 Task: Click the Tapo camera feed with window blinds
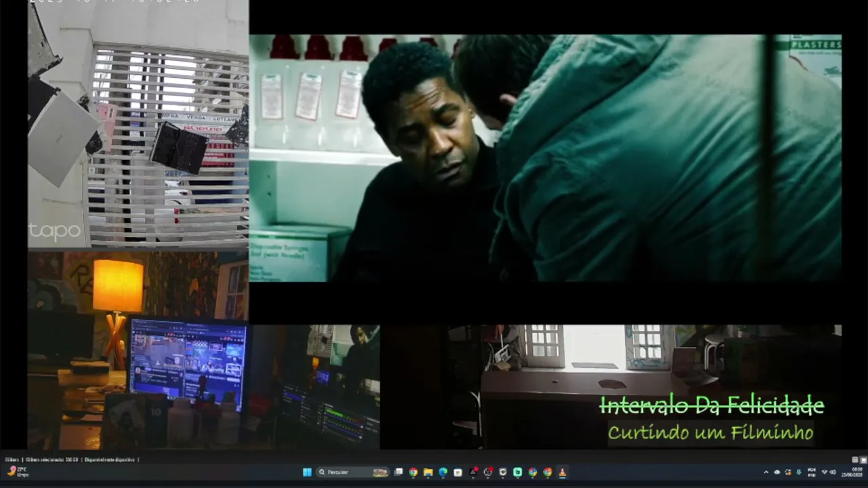point(138,125)
